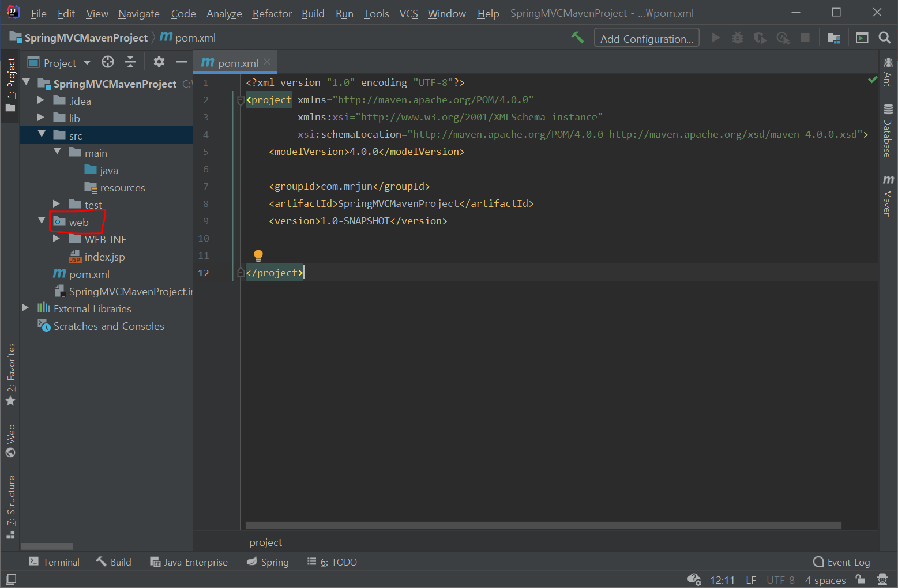Open Project panel settings gear

click(x=159, y=62)
